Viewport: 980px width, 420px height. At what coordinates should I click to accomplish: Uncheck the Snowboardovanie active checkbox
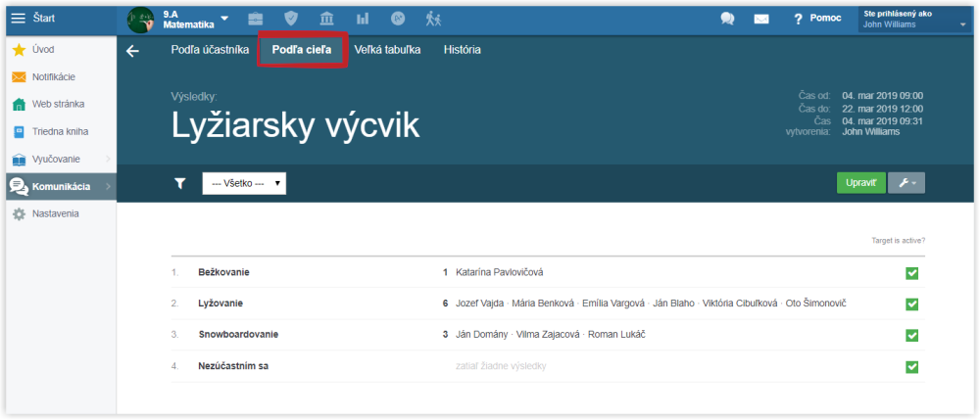(x=911, y=335)
